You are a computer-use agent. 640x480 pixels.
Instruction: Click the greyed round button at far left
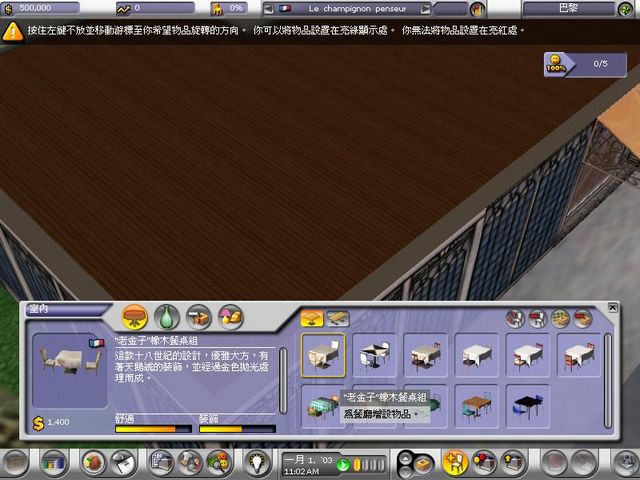coord(16,464)
